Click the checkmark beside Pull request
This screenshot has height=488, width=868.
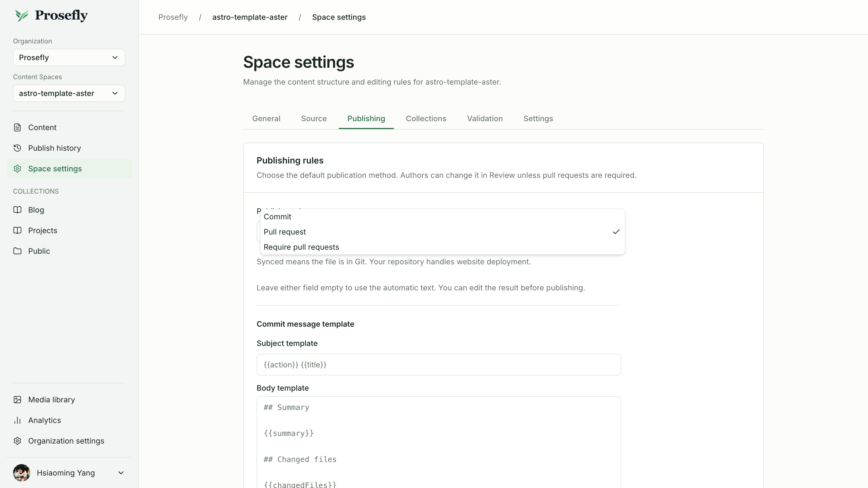tap(616, 232)
